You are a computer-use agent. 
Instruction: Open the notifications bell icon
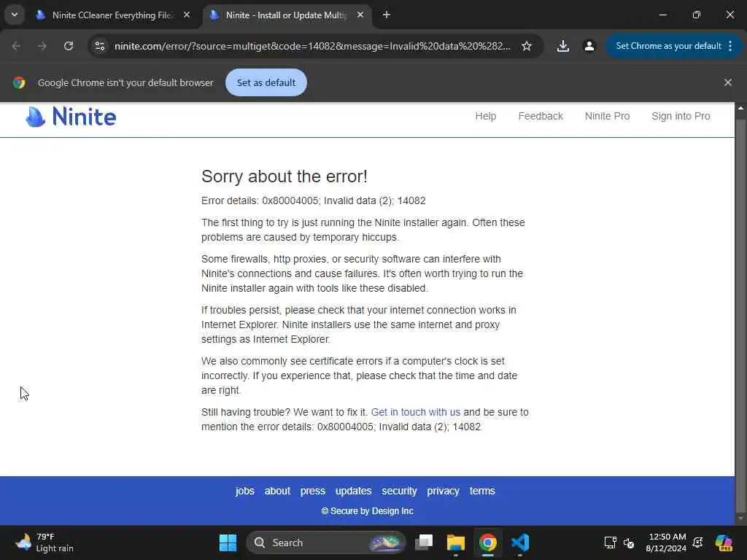698,542
